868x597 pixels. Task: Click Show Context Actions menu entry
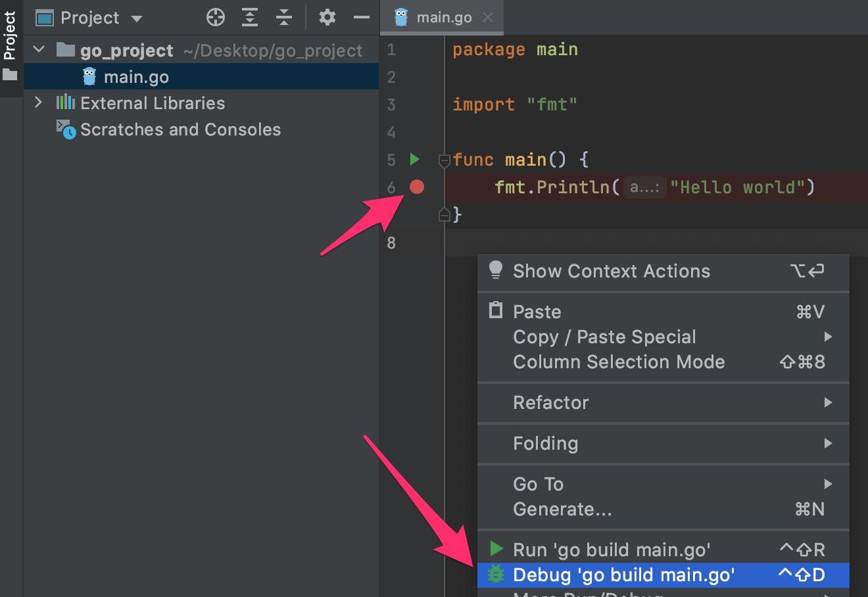[663, 271]
